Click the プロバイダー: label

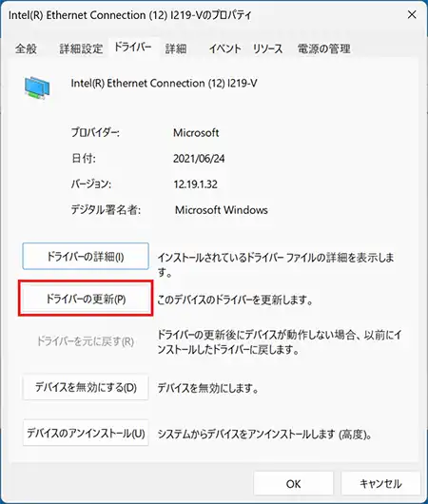point(95,133)
